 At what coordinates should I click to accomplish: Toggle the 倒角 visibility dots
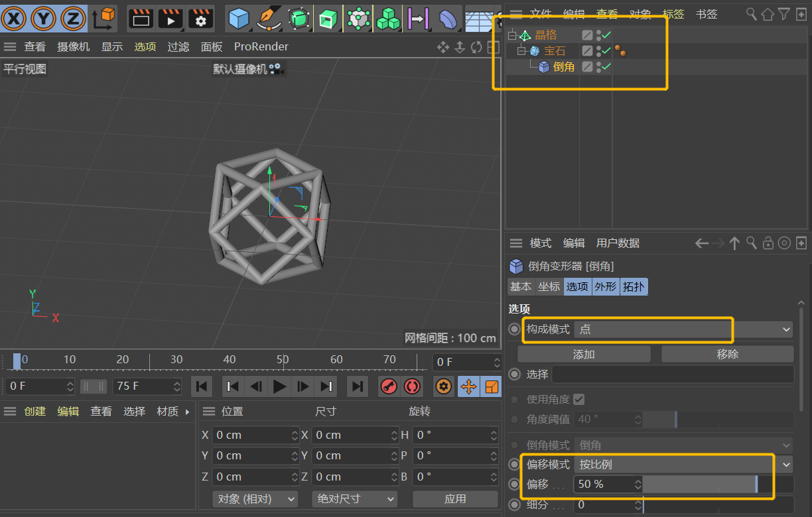pyautogui.click(x=598, y=66)
